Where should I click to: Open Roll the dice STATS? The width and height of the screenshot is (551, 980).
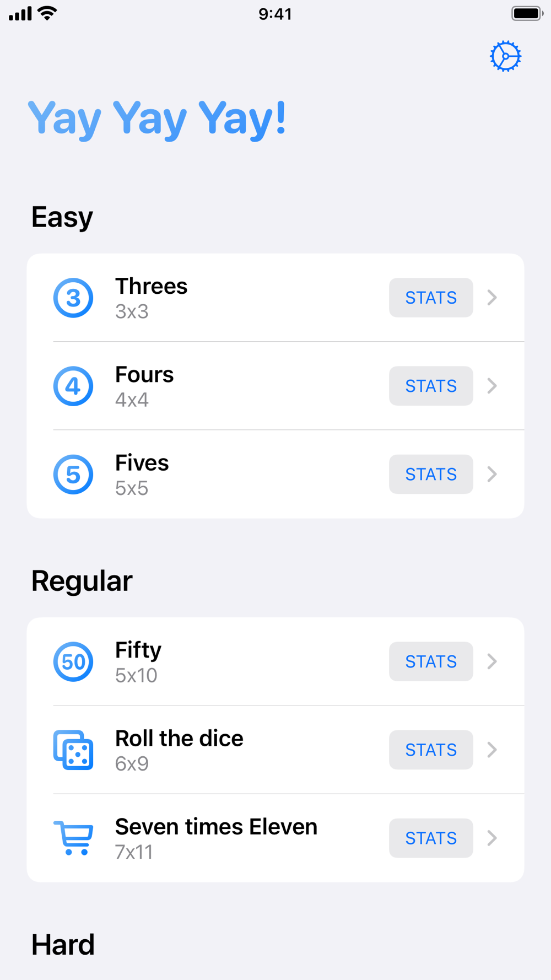431,750
